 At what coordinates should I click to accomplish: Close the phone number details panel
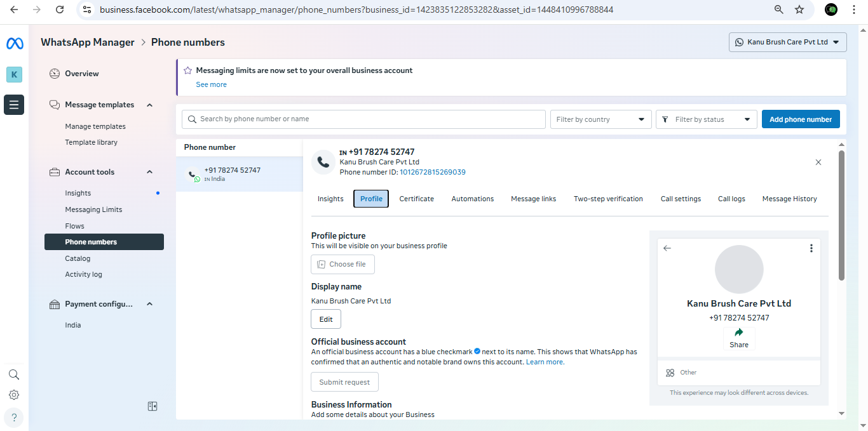pos(818,162)
